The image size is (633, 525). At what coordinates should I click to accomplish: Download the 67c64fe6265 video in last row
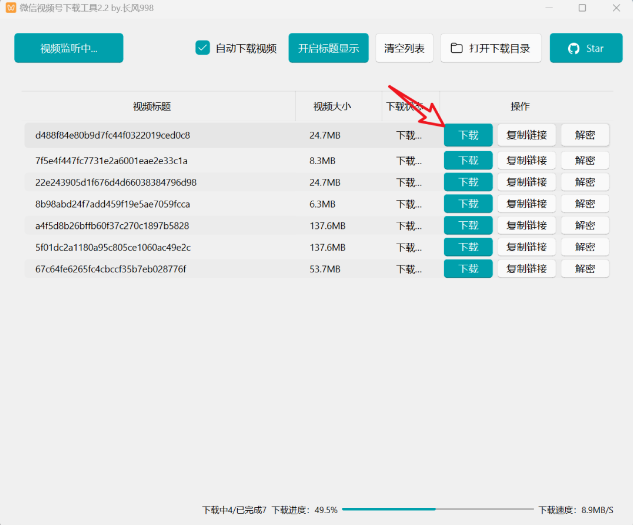(x=468, y=269)
